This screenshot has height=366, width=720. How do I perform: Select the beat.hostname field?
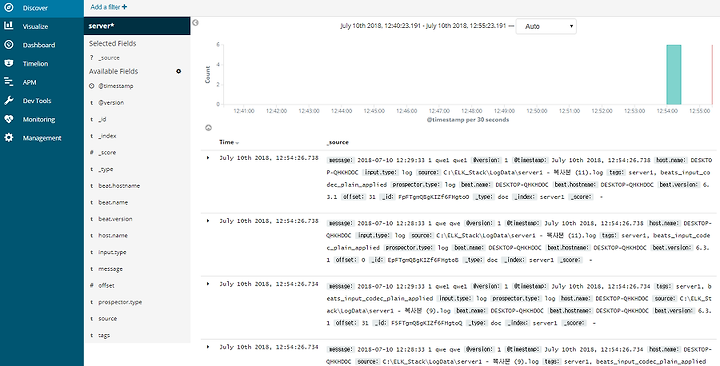pyautogui.click(x=119, y=186)
